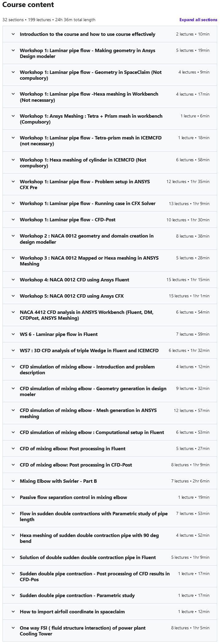
Task: Open the Hexa meshing in Workbench section
Action: pyautogui.click(x=13, y=94)
